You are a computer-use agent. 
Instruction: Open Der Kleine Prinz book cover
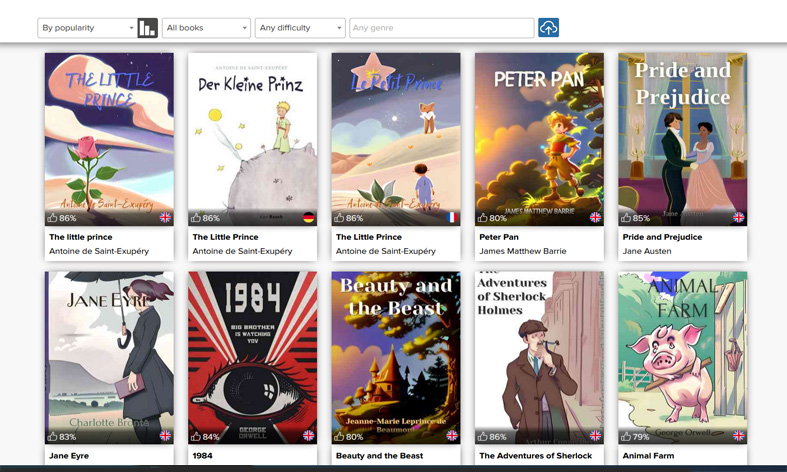click(x=252, y=139)
